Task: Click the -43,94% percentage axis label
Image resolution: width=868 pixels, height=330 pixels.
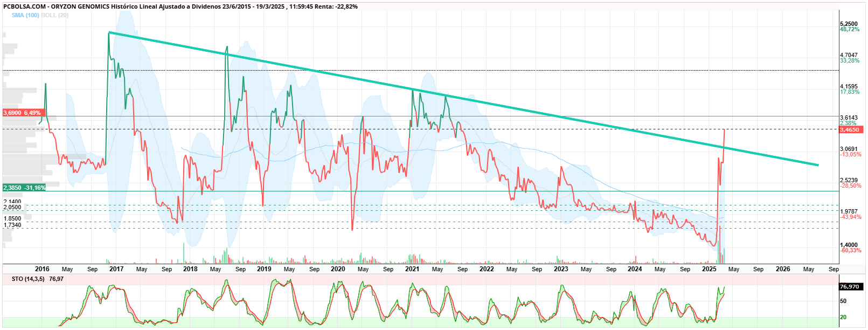Action: 851,217
